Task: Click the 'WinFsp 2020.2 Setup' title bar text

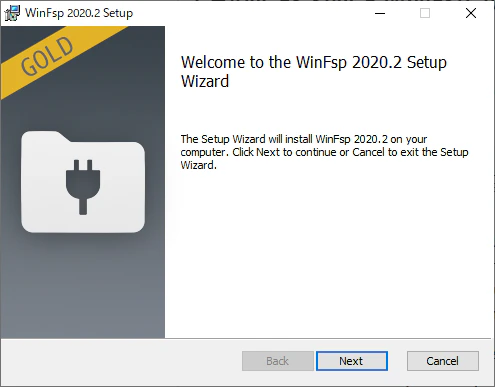Action: click(x=79, y=13)
